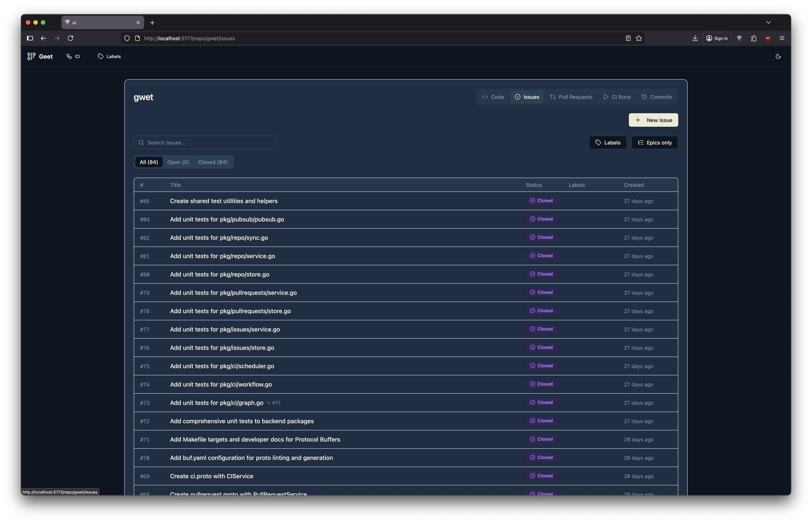The height and width of the screenshot is (523, 812).
Task: Toggle dark mode moon icon
Action: (x=778, y=56)
